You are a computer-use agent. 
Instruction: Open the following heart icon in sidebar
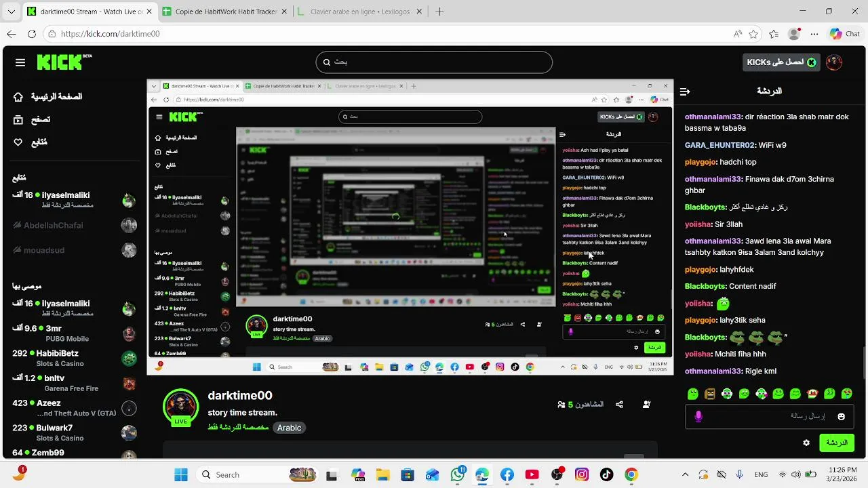[18, 142]
